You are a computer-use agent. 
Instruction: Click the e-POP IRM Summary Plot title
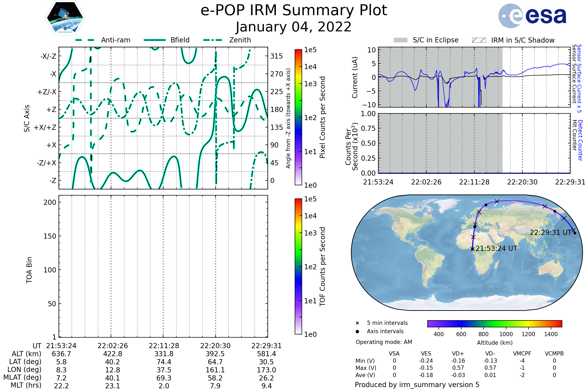click(x=294, y=11)
